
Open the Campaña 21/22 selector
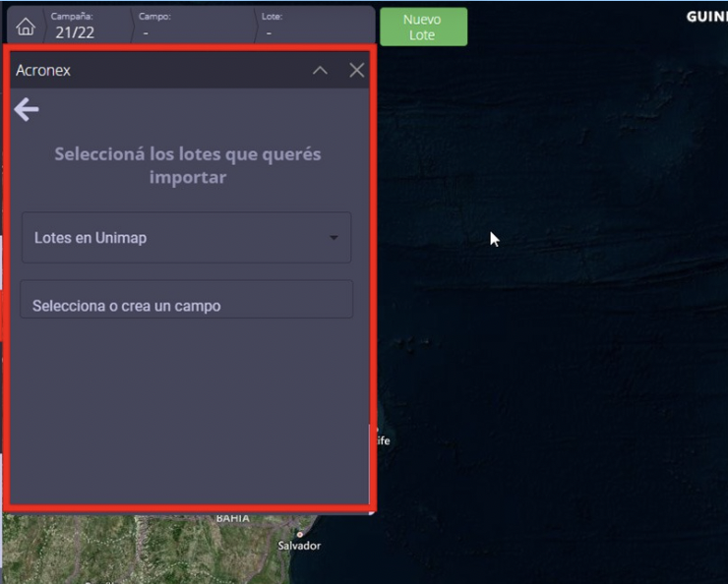88,26
